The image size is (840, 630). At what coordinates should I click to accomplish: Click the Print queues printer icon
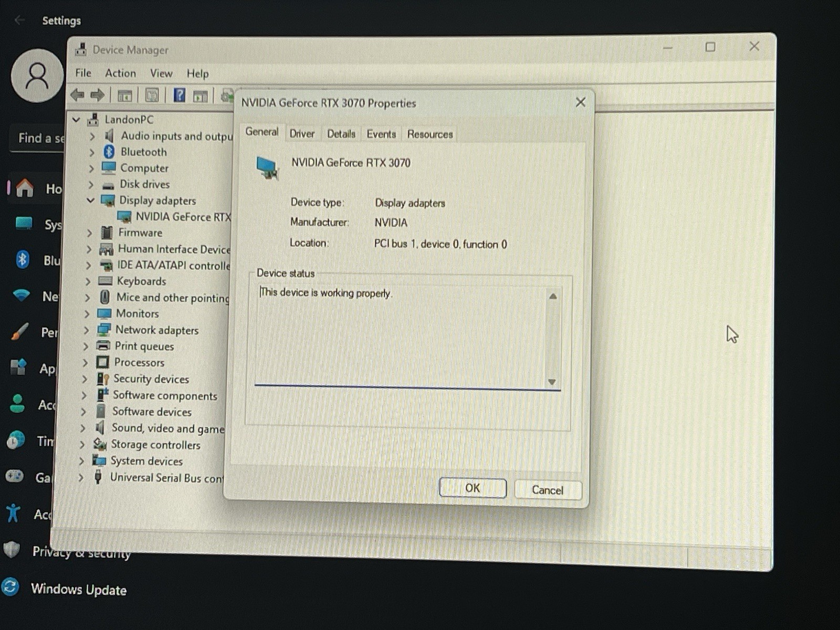click(103, 346)
